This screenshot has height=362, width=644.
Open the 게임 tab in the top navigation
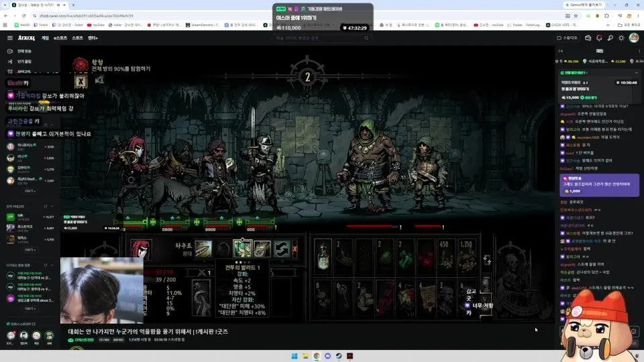coord(45,38)
